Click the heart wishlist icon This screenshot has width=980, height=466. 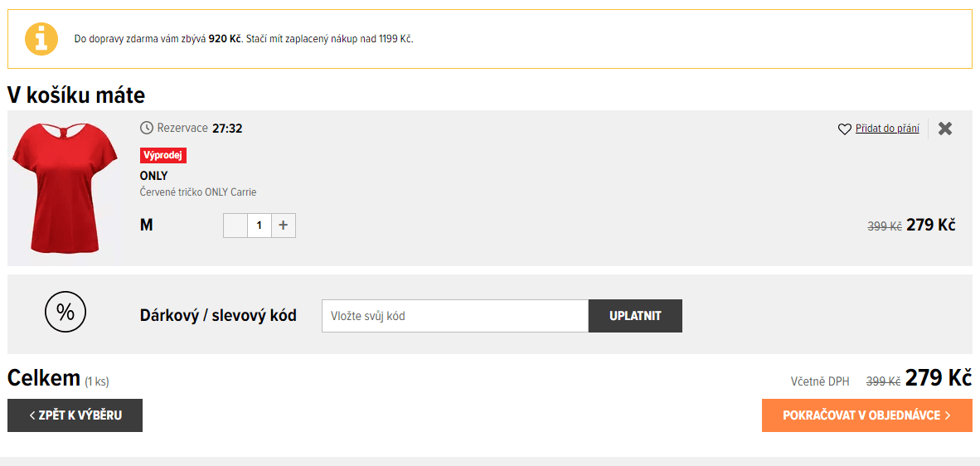pyautogui.click(x=844, y=129)
